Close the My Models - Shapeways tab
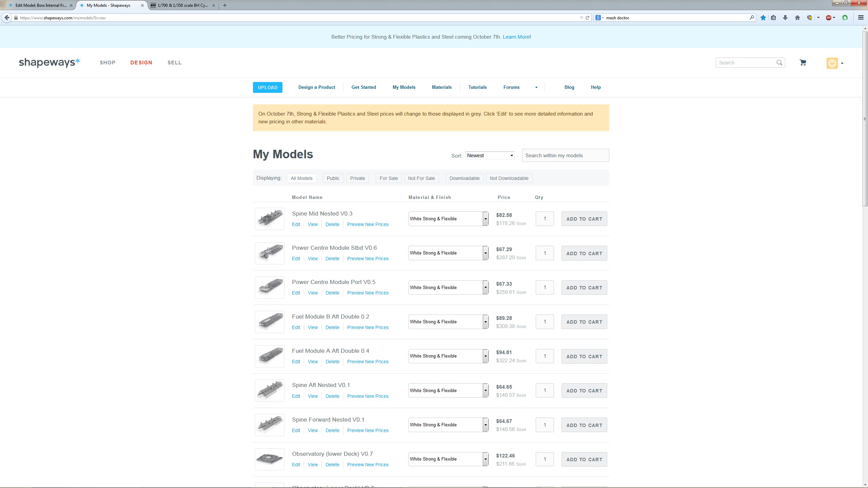 tap(142, 5)
